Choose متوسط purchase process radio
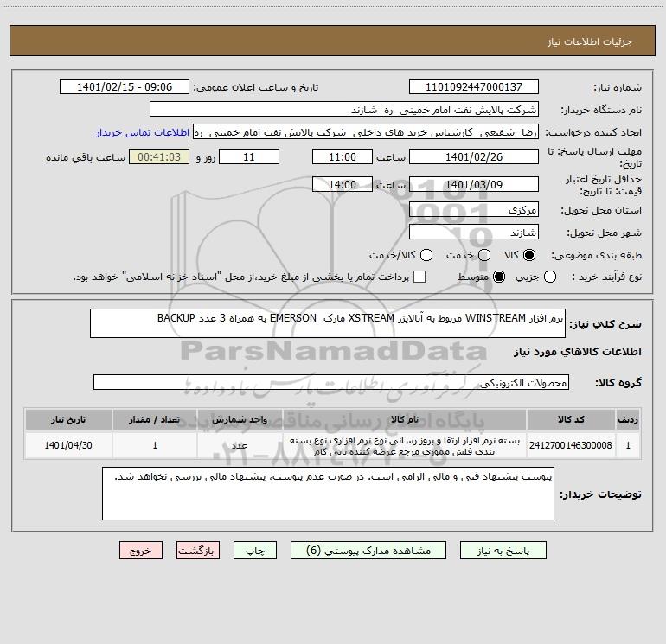 point(499,277)
